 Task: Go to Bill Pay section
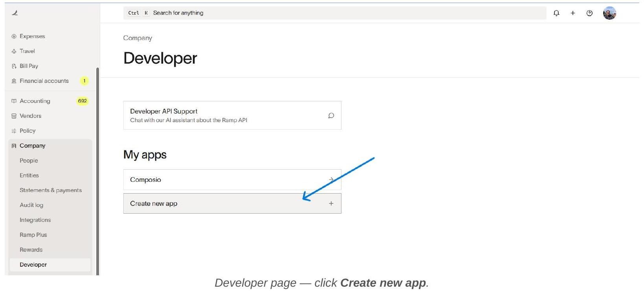29,66
